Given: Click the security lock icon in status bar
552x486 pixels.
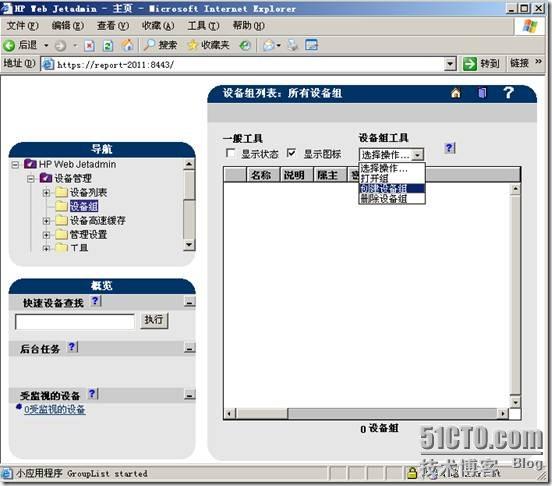Looking at the screenshot, I should coord(411,473).
